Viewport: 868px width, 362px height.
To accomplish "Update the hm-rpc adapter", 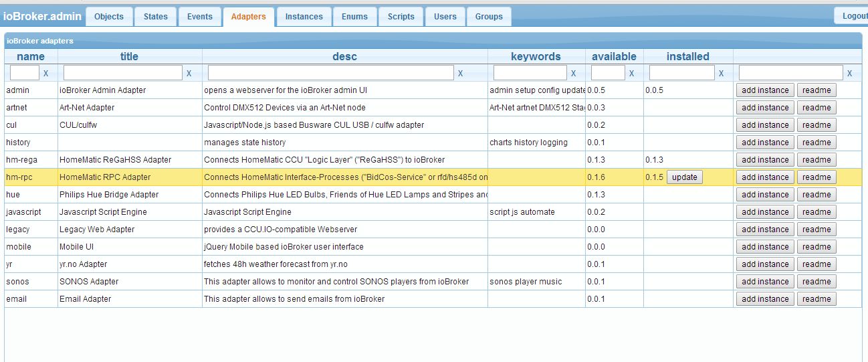I will pyautogui.click(x=684, y=177).
